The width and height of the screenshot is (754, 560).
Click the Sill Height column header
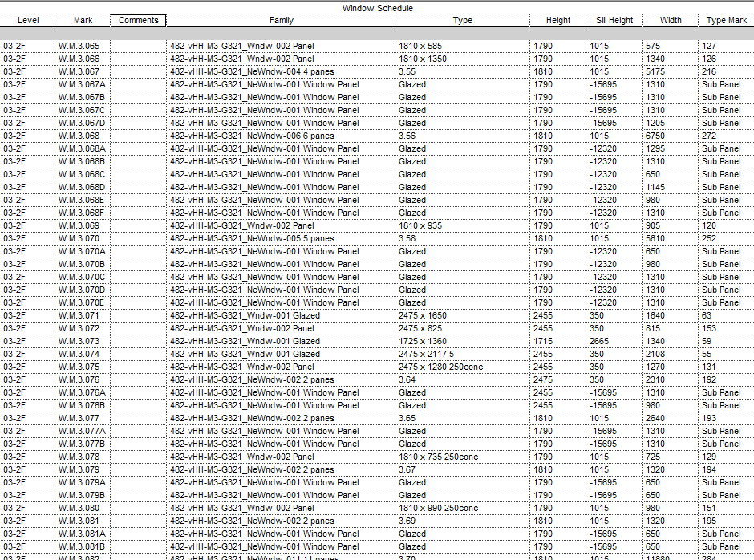614,20
